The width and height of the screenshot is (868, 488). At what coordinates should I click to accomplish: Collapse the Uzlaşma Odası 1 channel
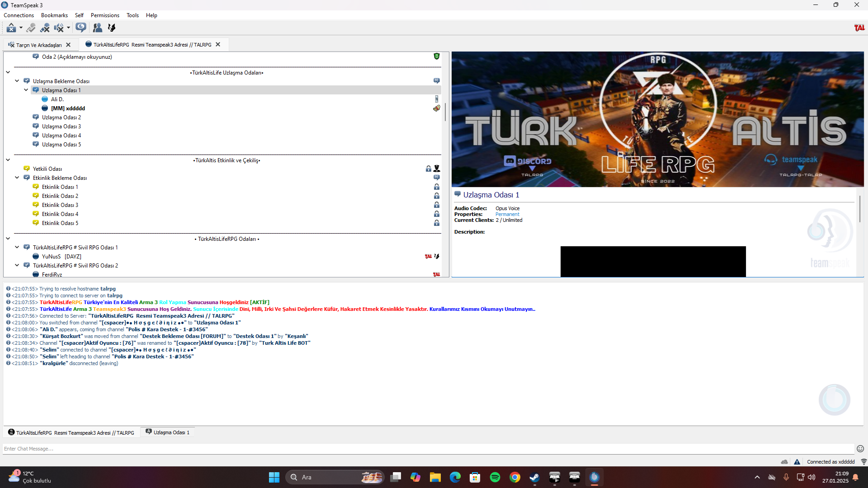pos(26,90)
